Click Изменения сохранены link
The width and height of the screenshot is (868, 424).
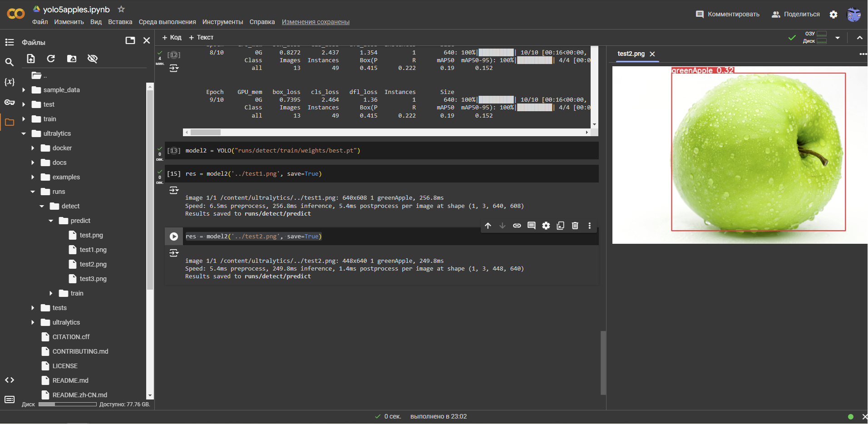316,22
